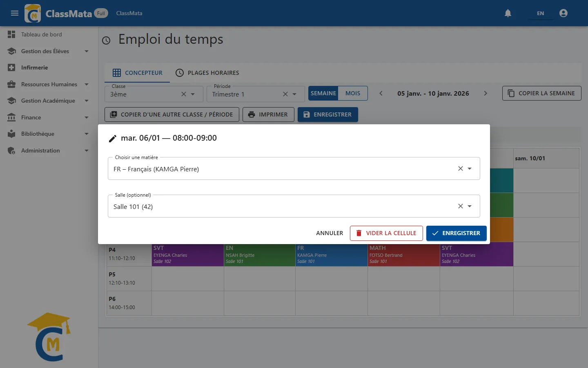The image size is (588, 368).
Task: Click the Imprimer button
Action: point(268,114)
